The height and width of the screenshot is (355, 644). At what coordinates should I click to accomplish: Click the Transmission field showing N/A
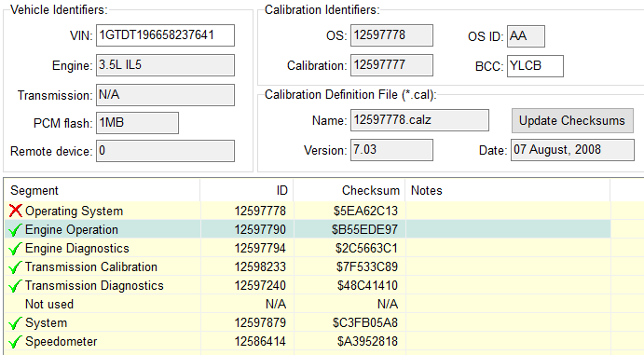click(166, 95)
